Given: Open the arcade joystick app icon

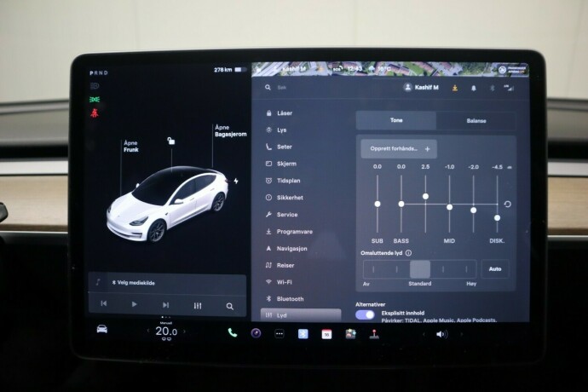Looking at the screenshot, I should click(x=374, y=334).
